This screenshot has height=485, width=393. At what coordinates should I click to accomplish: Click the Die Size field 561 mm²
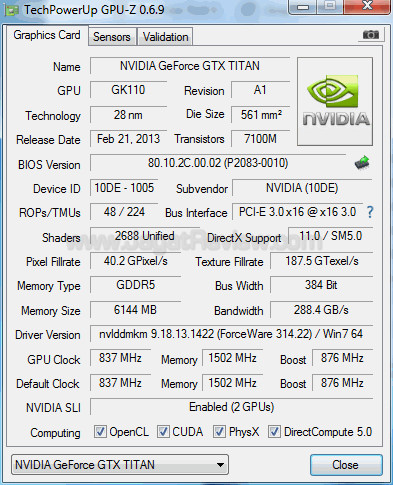[260, 115]
